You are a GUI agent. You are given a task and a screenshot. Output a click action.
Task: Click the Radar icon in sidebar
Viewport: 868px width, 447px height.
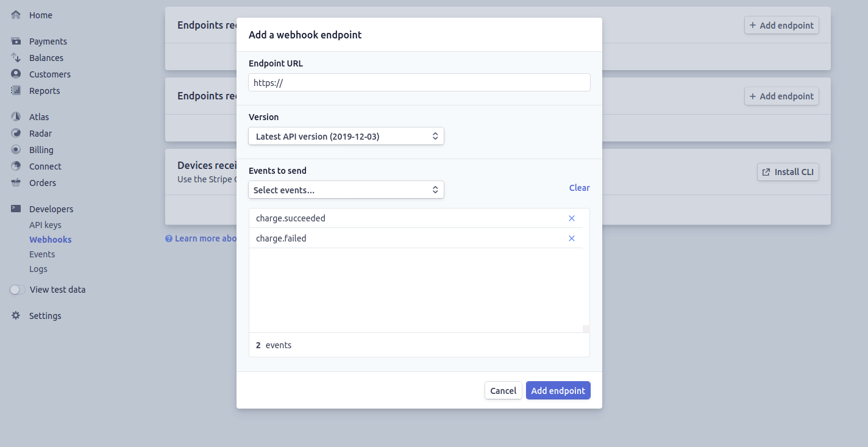pyautogui.click(x=16, y=134)
